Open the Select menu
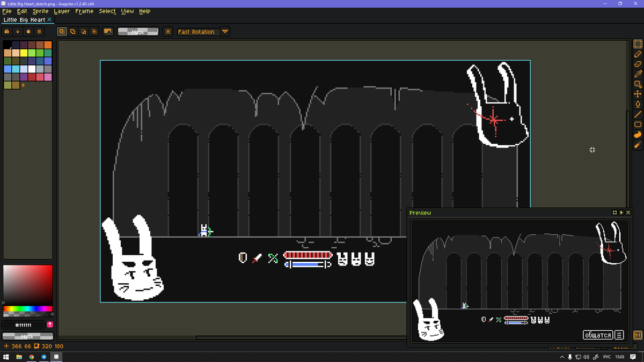Image resolution: width=644 pixels, height=362 pixels. 107,11
